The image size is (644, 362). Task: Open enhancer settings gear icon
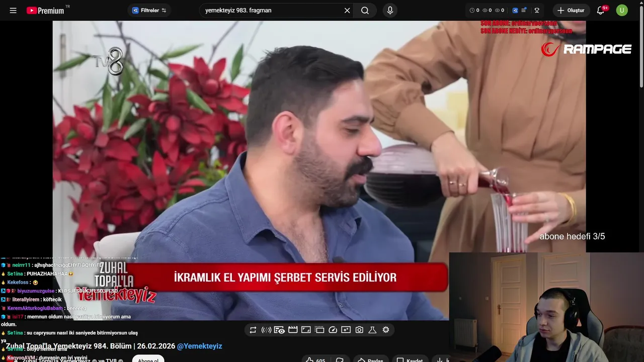click(386, 330)
